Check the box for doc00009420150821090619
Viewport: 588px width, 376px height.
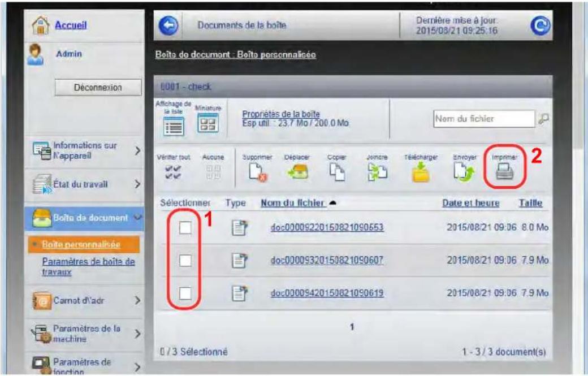185,293
